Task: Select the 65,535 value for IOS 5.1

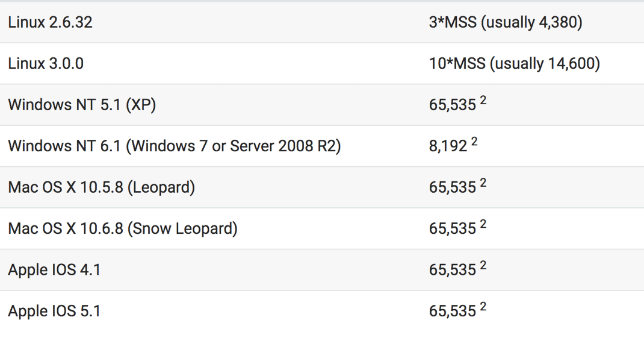Action: (452, 311)
